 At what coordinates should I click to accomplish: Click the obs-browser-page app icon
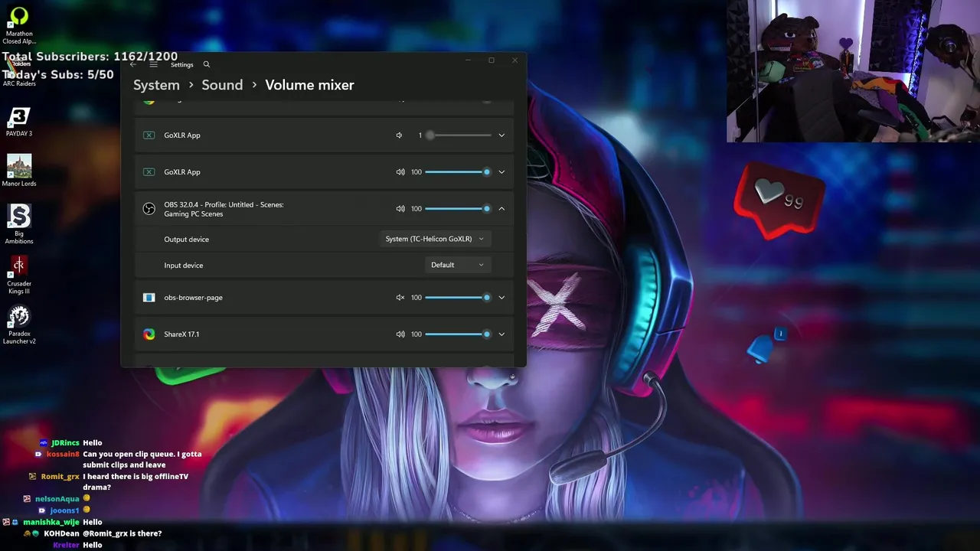(149, 298)
